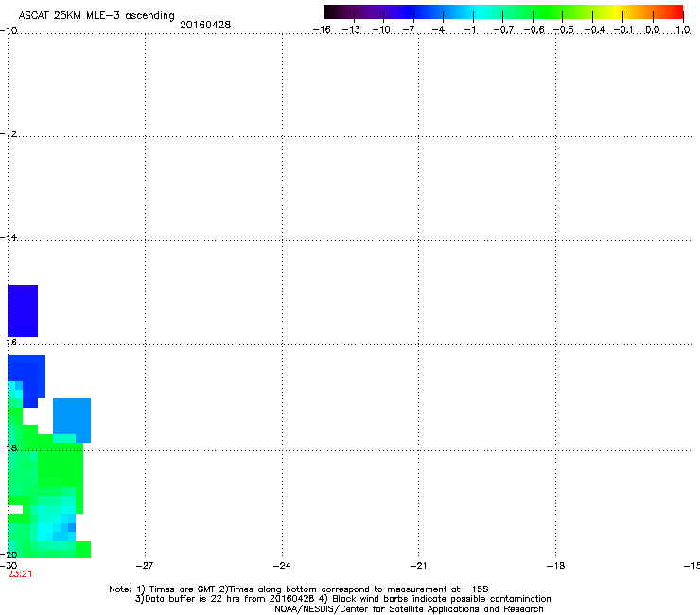
Task: Click the color bar label 0.0
Action: pyautogui.click(x=653, y=30)
